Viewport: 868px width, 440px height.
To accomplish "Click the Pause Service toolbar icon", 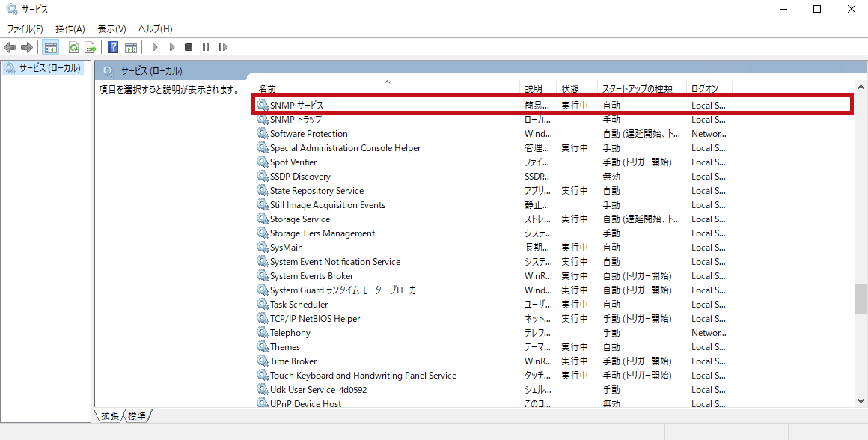I will (205, 48).
